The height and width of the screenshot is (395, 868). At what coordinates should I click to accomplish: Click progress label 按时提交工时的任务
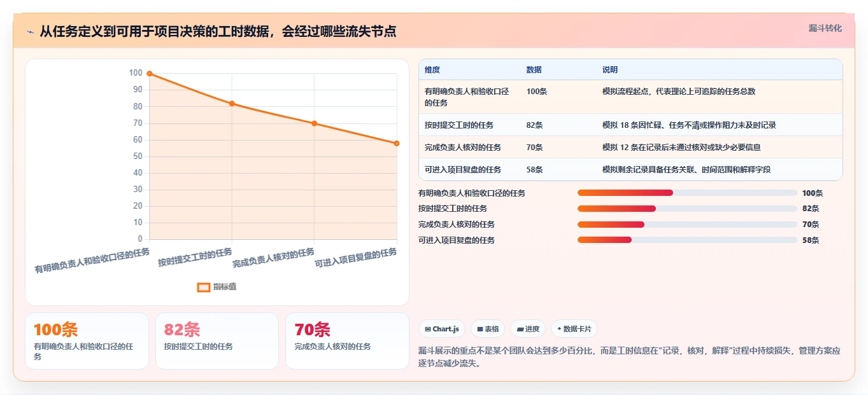(453, 209)
